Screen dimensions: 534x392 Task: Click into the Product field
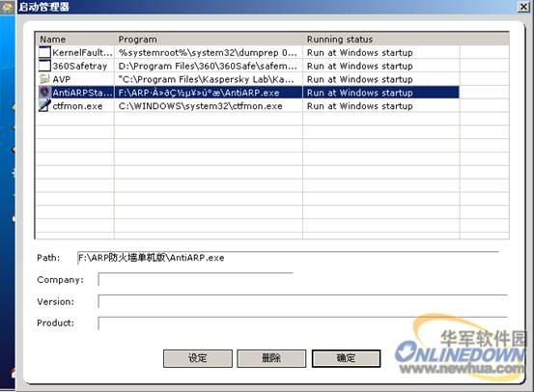[303, 322]
